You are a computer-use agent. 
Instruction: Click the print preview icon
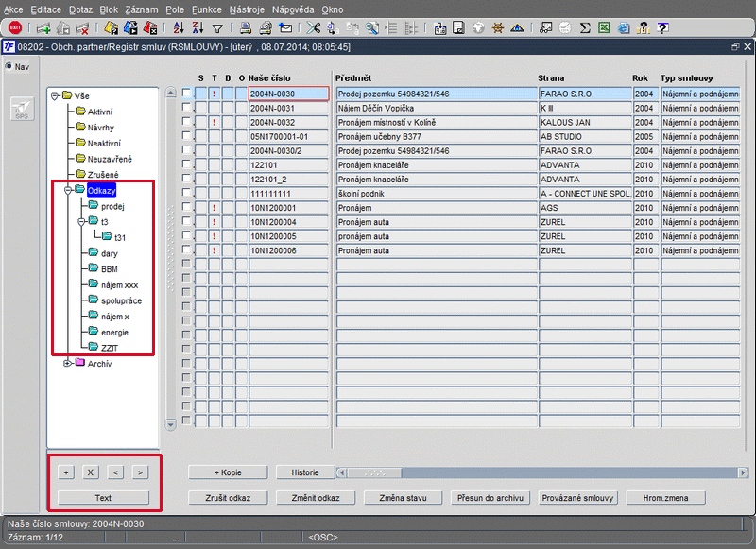tap(266, 28)
